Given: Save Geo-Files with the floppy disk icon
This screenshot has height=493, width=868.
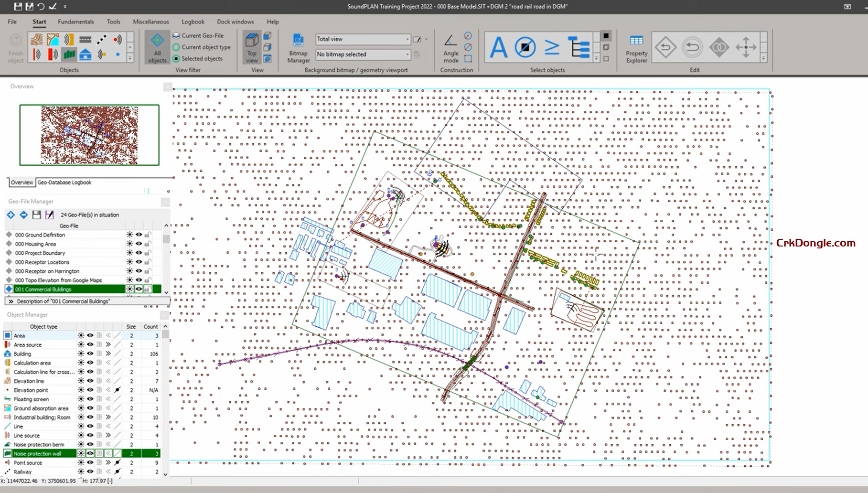Looking at the screenshot, I should pyautogui.click(x=37, y=215).
